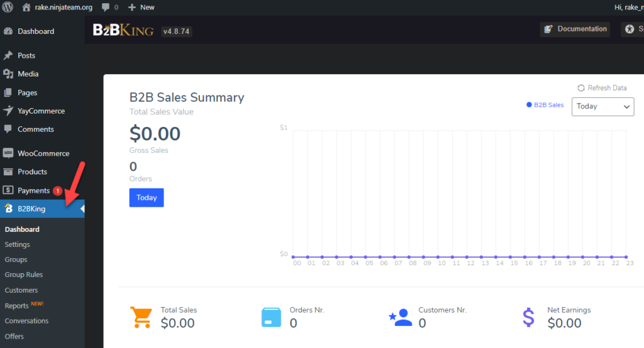644x348 pixels.
Task: Click the Refresh Data icon
Action: (x=581, y=88)
